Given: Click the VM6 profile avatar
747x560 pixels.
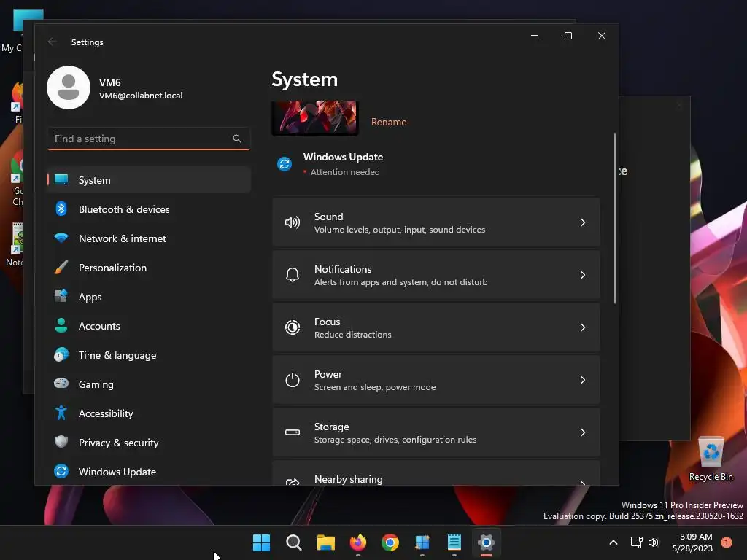Looking at the screenshot, I should point(69,87).
